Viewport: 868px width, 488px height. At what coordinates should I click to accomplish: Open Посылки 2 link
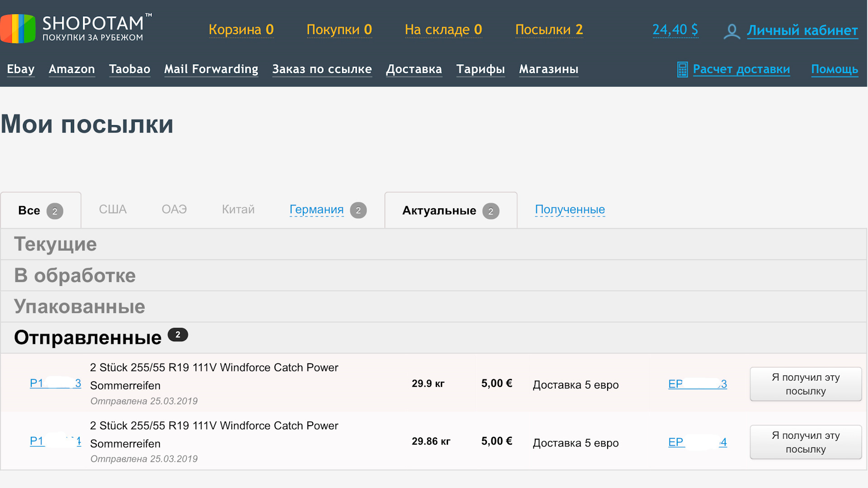(549, 30)
